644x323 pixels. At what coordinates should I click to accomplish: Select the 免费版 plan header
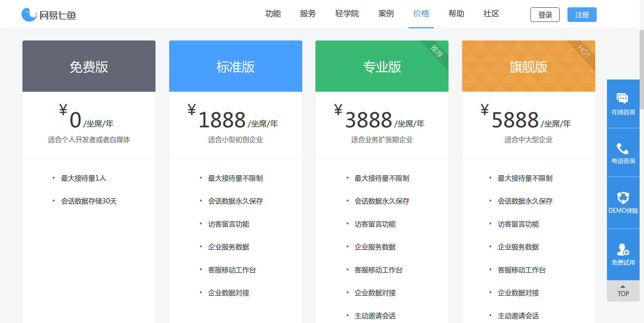tap(89, 66)
